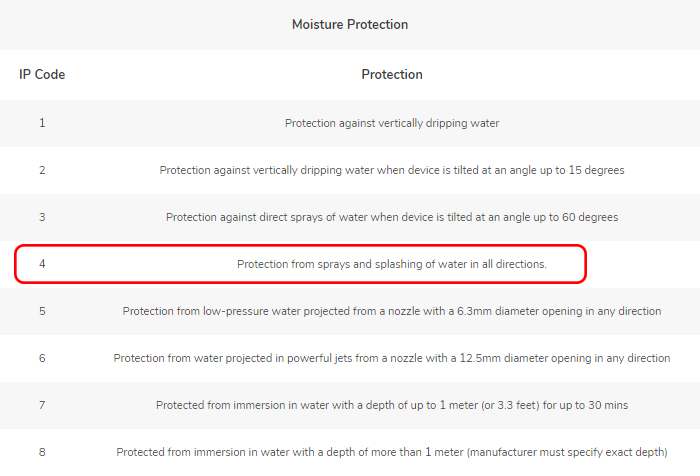The image size is (700, 476).
Task: Click IP code number 5
Action: [42, 311]
